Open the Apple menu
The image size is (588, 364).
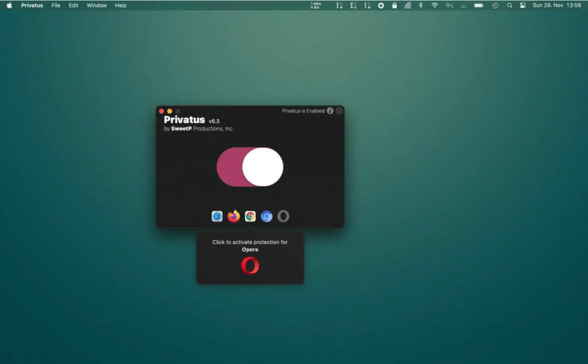9,5
